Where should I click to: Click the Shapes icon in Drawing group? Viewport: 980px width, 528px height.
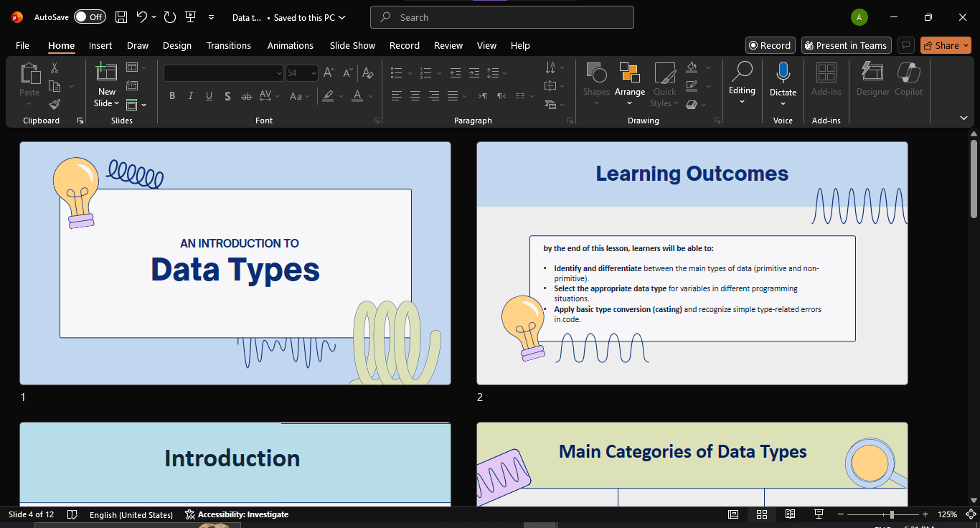click(595, 80)
